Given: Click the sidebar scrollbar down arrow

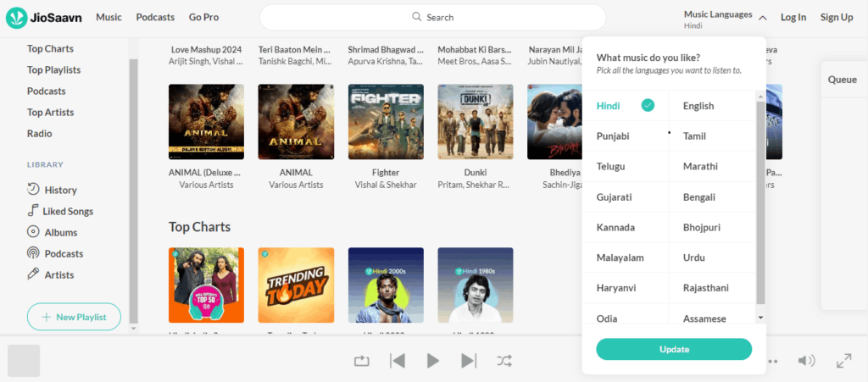Looking at the screenshot, I should (133, 328).
